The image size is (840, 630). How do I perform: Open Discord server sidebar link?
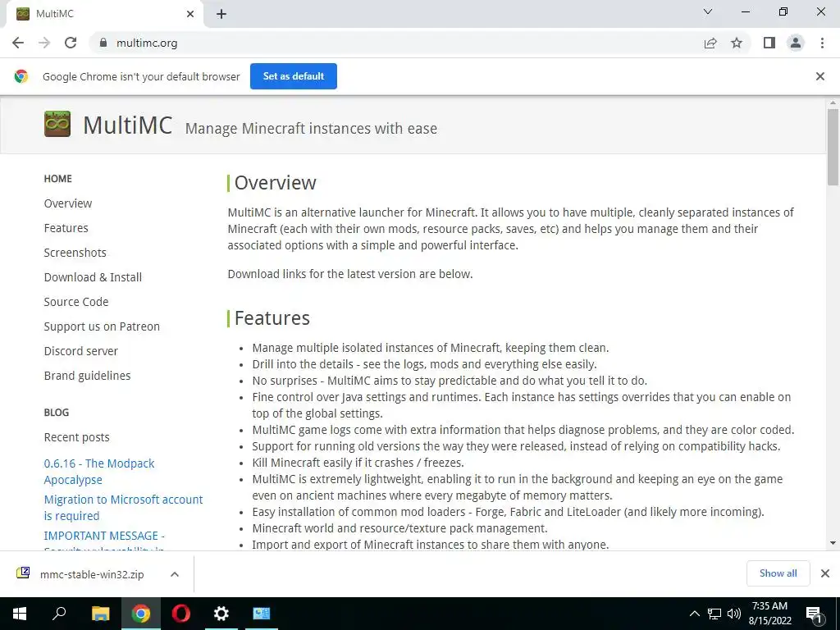point(81,351)
